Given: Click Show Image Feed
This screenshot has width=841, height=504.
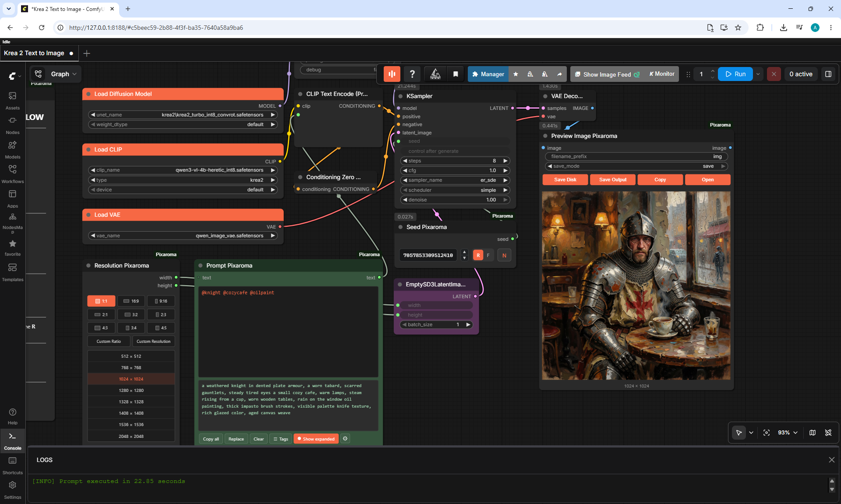Looking at the screenshot, I should coord(607,74).
